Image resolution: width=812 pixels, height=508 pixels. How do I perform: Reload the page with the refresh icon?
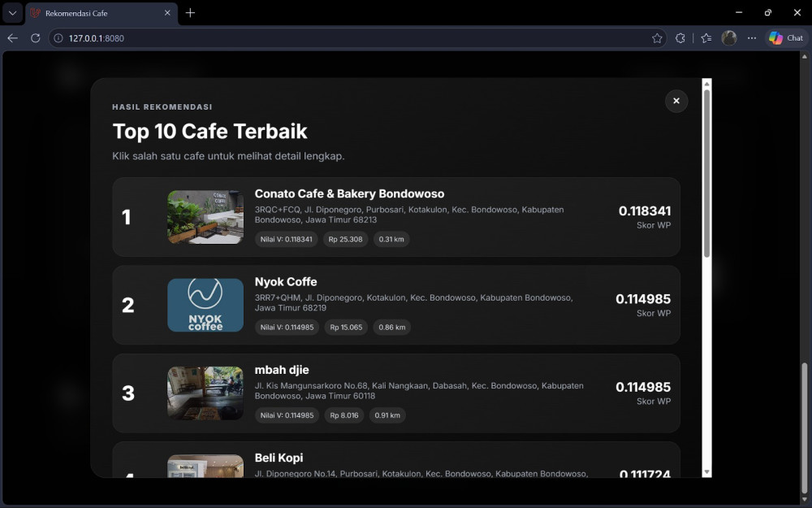pyautogui.click(x=35, y=38)
